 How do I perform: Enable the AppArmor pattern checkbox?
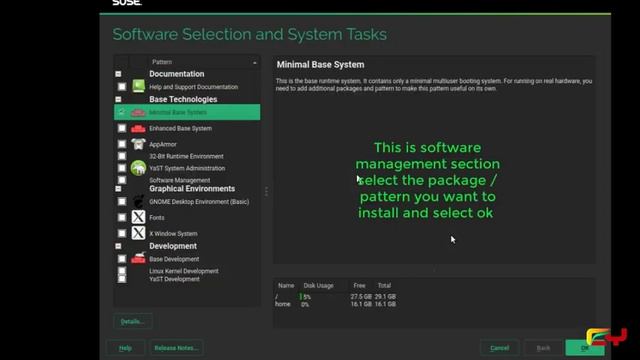[122, 144]
